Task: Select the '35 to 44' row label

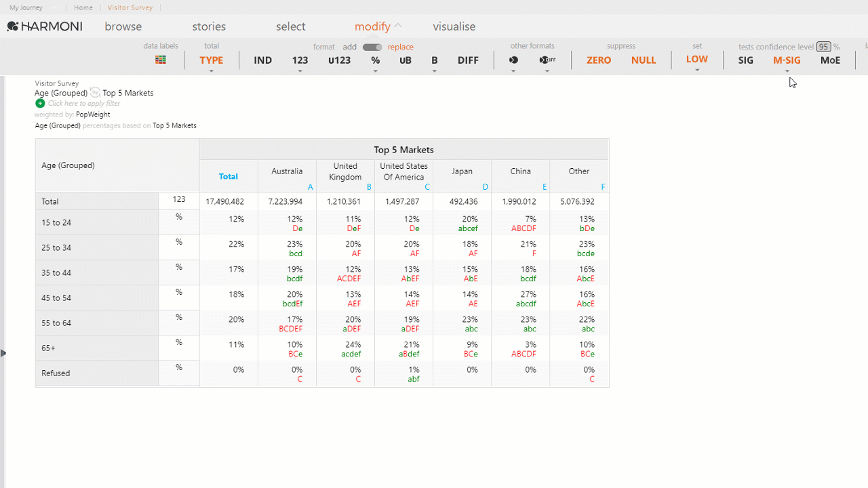Action: [x=97, y=272]
